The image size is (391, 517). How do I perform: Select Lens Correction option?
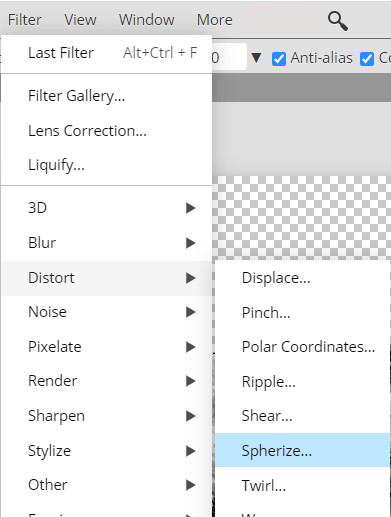click(x=107, y=131)
